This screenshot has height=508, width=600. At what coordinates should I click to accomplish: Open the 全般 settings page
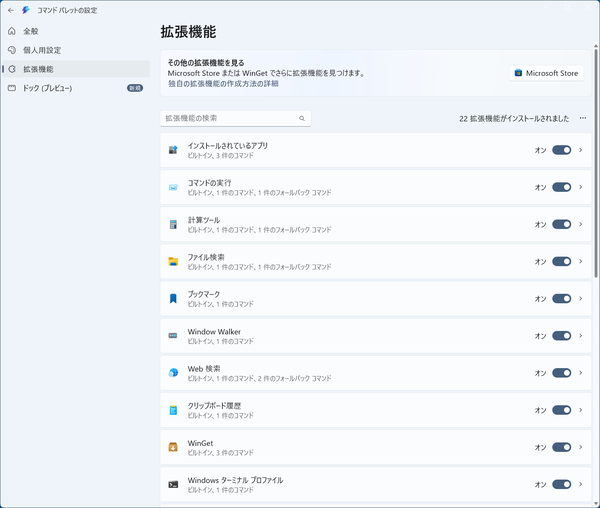click(x=76, y=31)
